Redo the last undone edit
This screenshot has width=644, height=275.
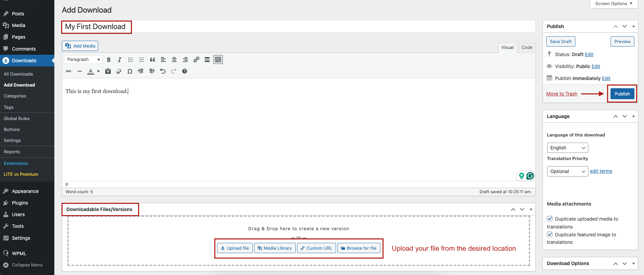click(174, 71)
